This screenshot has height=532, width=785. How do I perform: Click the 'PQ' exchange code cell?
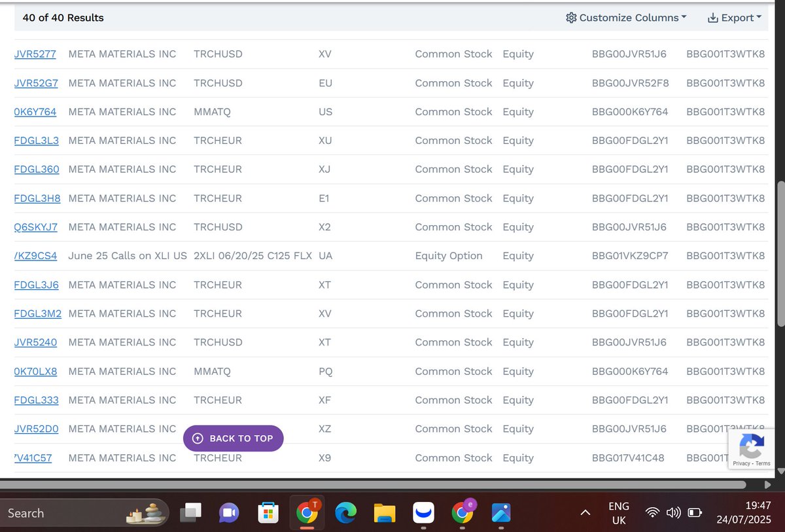326,371
